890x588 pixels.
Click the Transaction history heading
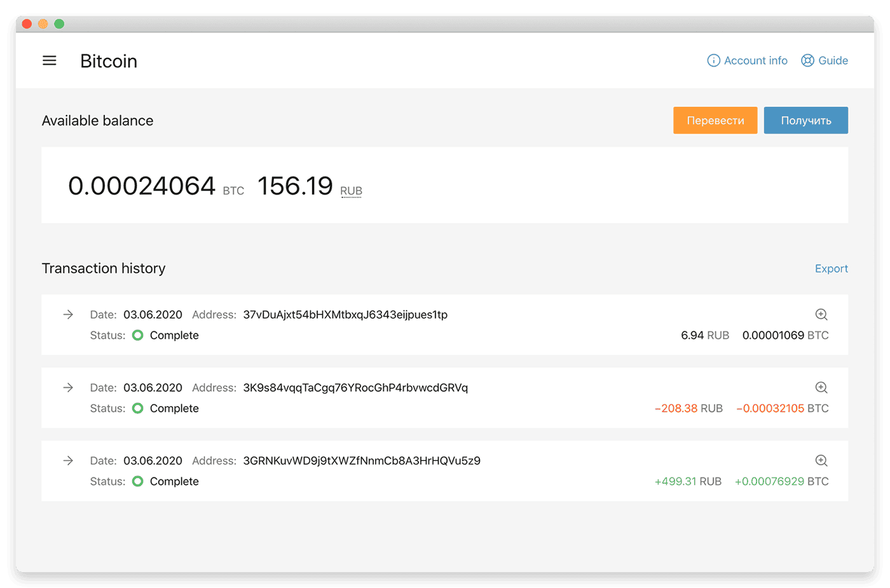104,268
